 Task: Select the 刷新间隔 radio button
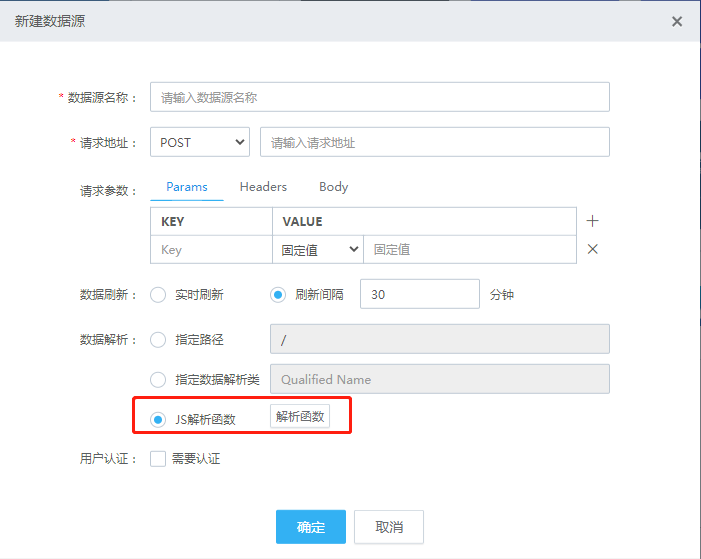click(x=278, y=295)
